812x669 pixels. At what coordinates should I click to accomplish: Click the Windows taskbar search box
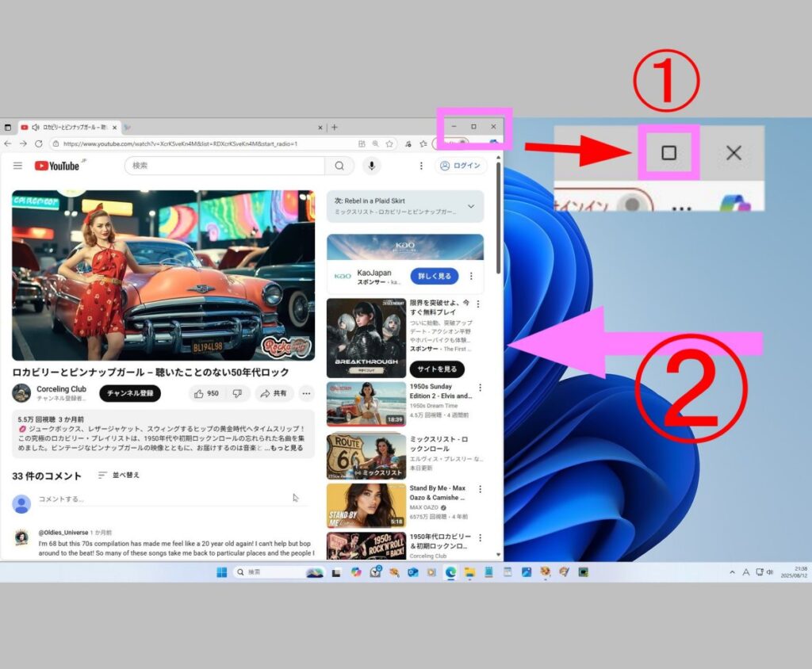[x=278, y=572]
